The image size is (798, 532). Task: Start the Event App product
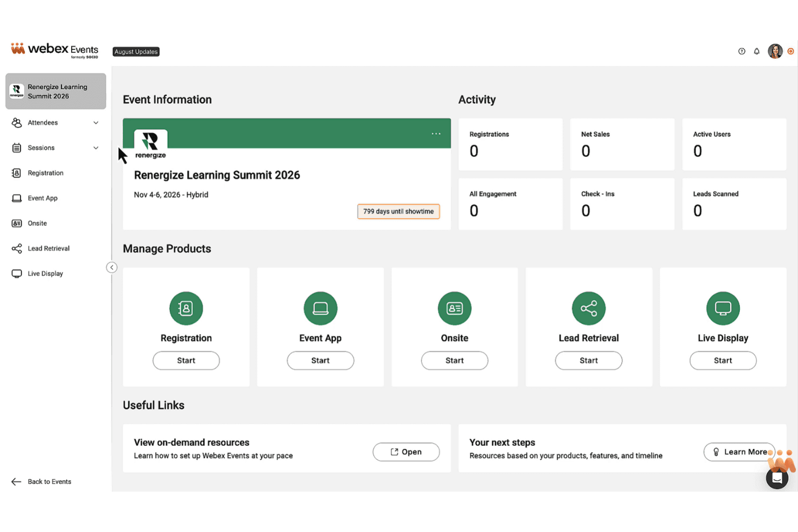320,361
